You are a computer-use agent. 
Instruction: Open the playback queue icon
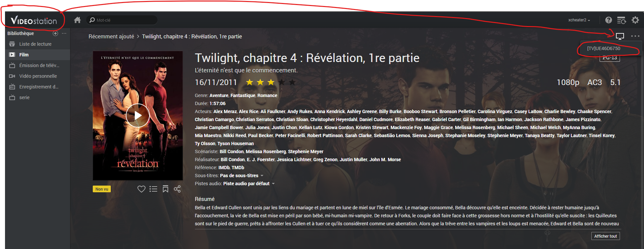point(621,20)
